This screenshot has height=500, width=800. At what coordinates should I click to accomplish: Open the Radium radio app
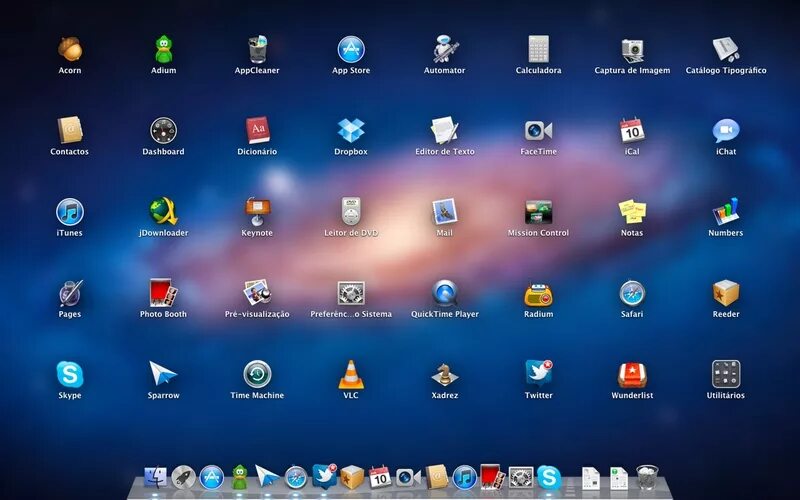click(x=538, y=294)
